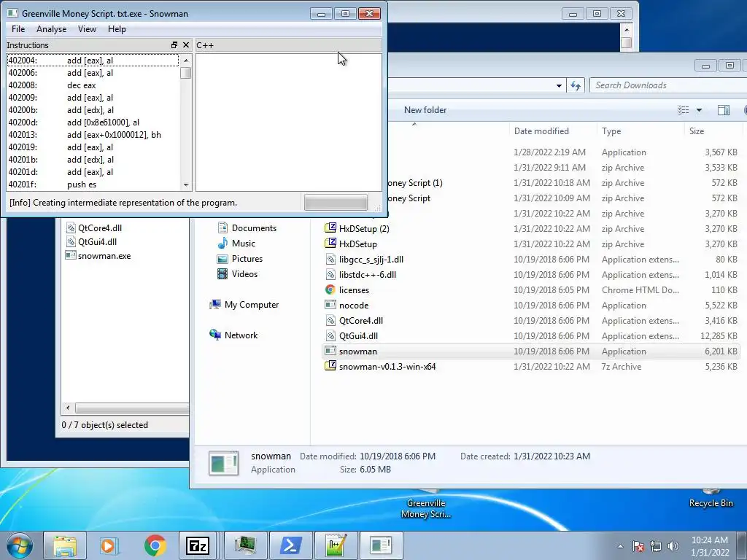The image size is (747, 560).
Task: Select QtCore4.dll in the left archive window
Action: coord(94,228)
